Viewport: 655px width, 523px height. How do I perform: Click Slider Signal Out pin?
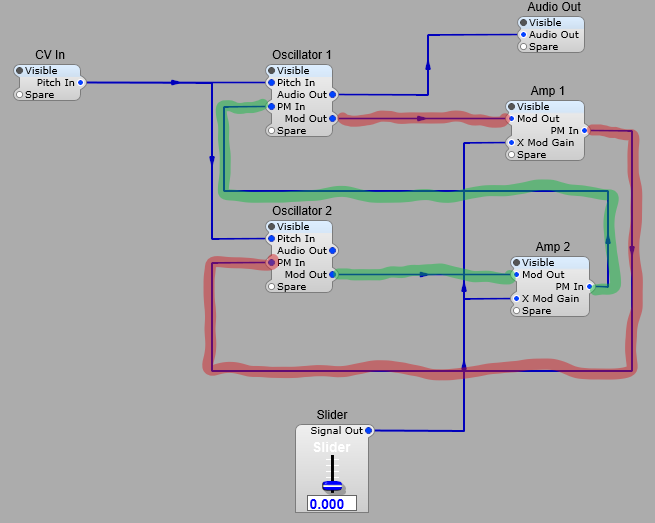[368, 431]
